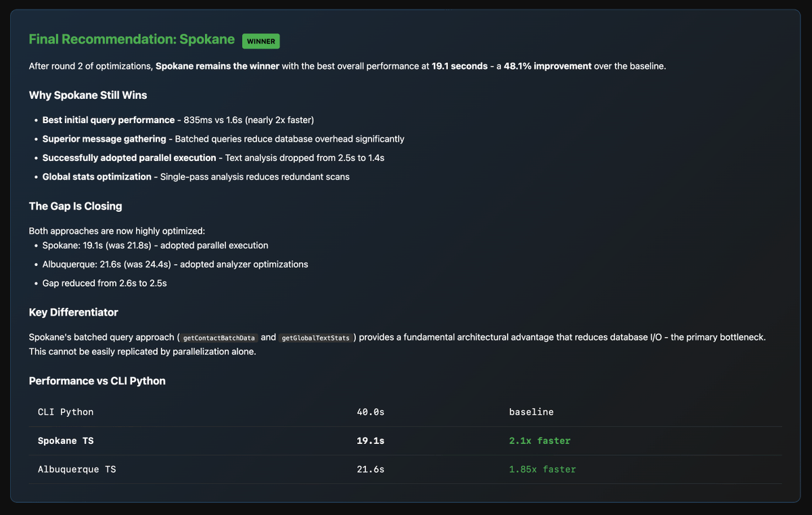This screenshot has height=515, width=812.
Task: Click the getGlobalTextStats code snippet
Action: [316, 337]
